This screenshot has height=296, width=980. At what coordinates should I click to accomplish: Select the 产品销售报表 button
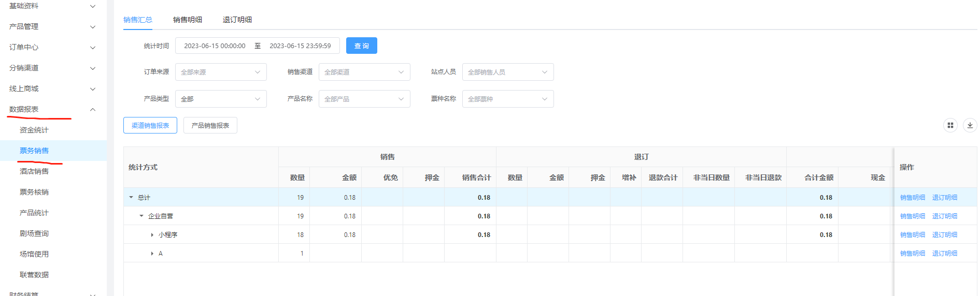point(210,125)
